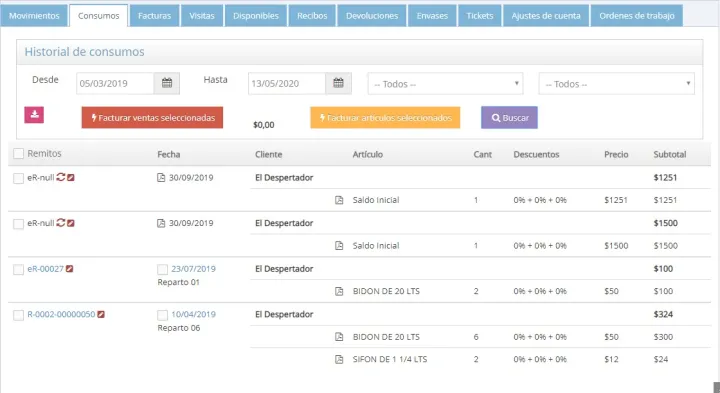Screen dimensions: 720x393
Task: Open the Devoluciones tab
Action: tap(372, 16)
